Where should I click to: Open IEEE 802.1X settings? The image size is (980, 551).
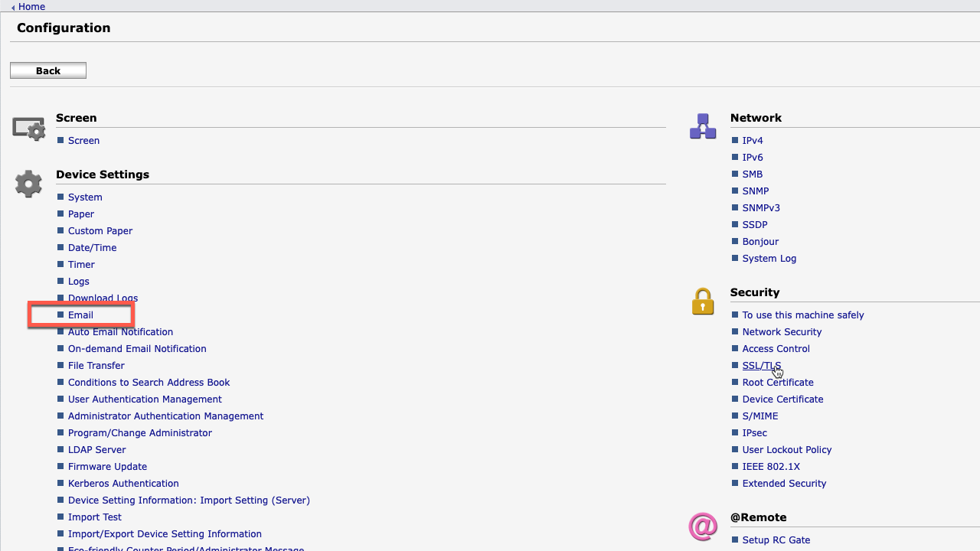click(x=771, y=467)
